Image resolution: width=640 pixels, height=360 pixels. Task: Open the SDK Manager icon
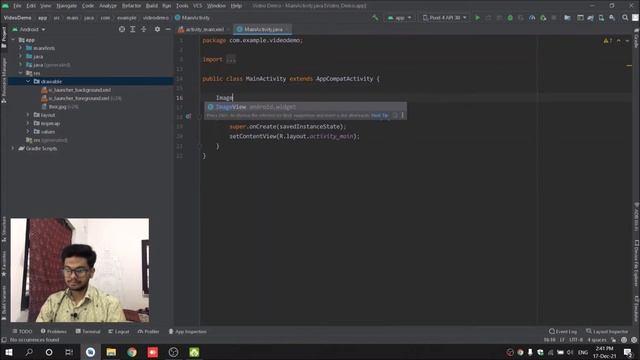tap(612, 18)
